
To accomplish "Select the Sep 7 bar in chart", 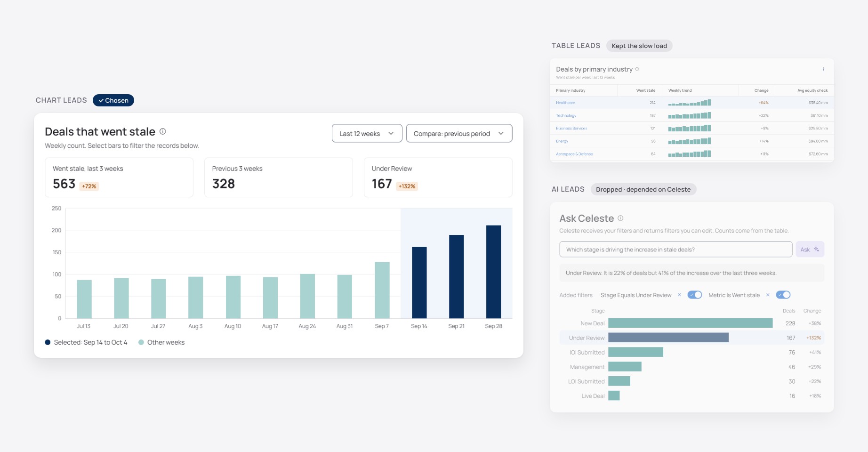I will click(x=382, y=290).
